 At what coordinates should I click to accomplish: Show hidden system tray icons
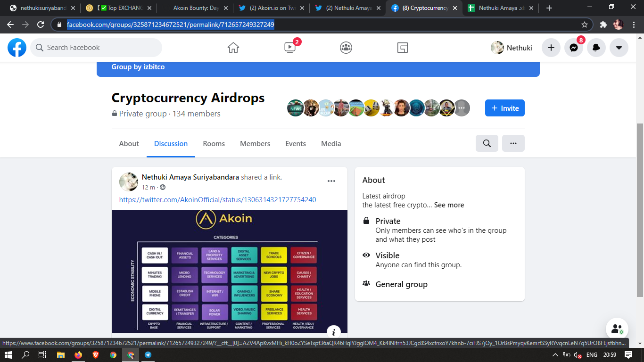point(555,355)
